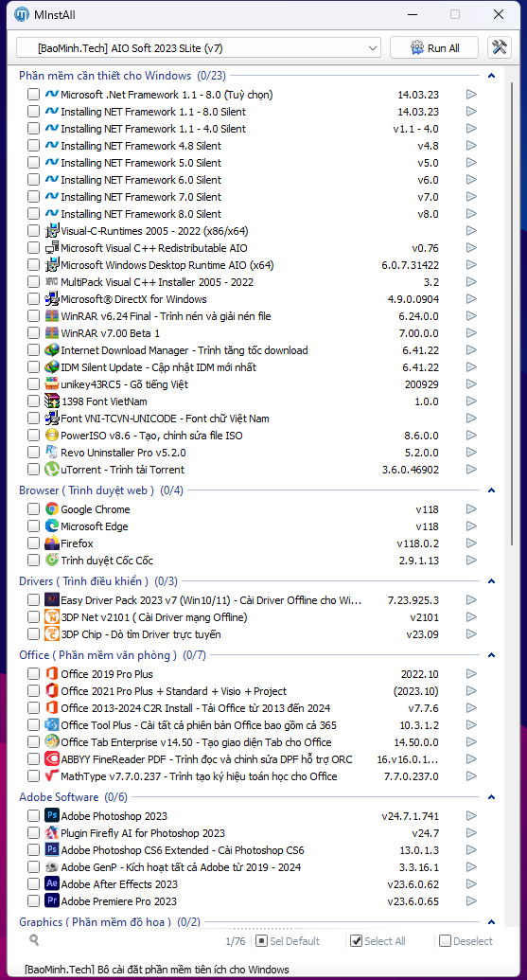Screen dimensions: 527x980
Task: Click play arrow for Easy Driver Pack 2023
Action: pyautogui.click(x=471, y=600)
